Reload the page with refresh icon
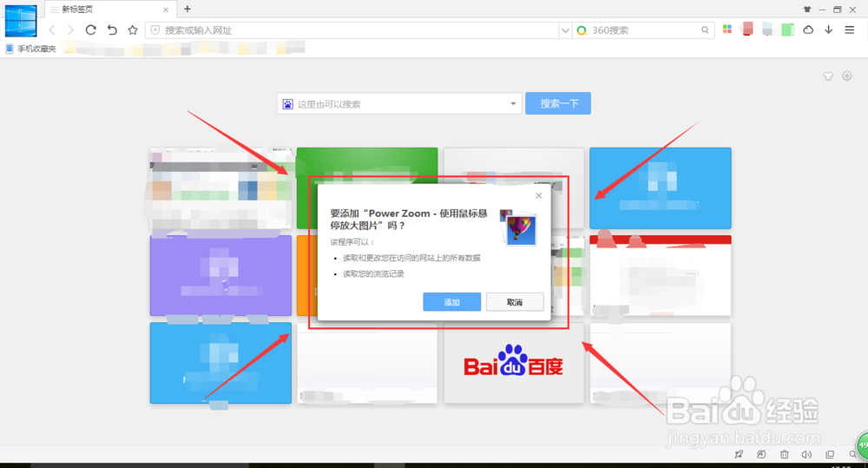 coord(91,30)
